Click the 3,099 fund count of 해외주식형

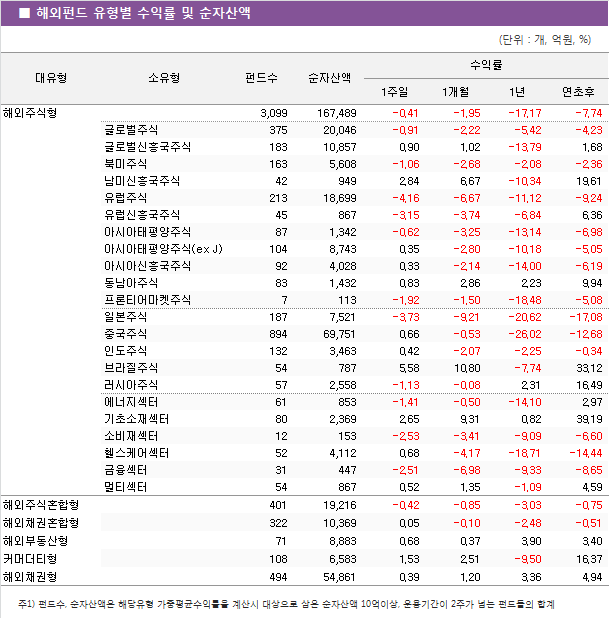[x=274, y=114]
